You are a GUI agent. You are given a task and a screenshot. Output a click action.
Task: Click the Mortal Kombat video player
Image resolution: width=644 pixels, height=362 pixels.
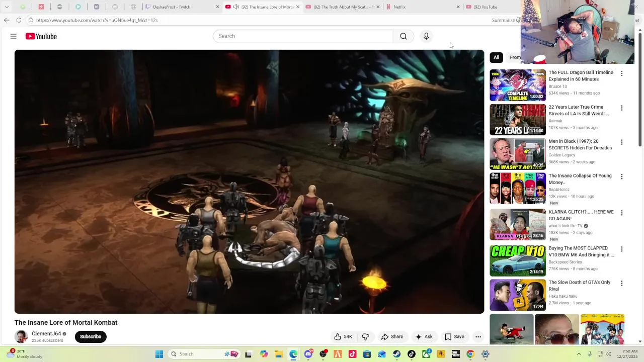pos(250,182)
